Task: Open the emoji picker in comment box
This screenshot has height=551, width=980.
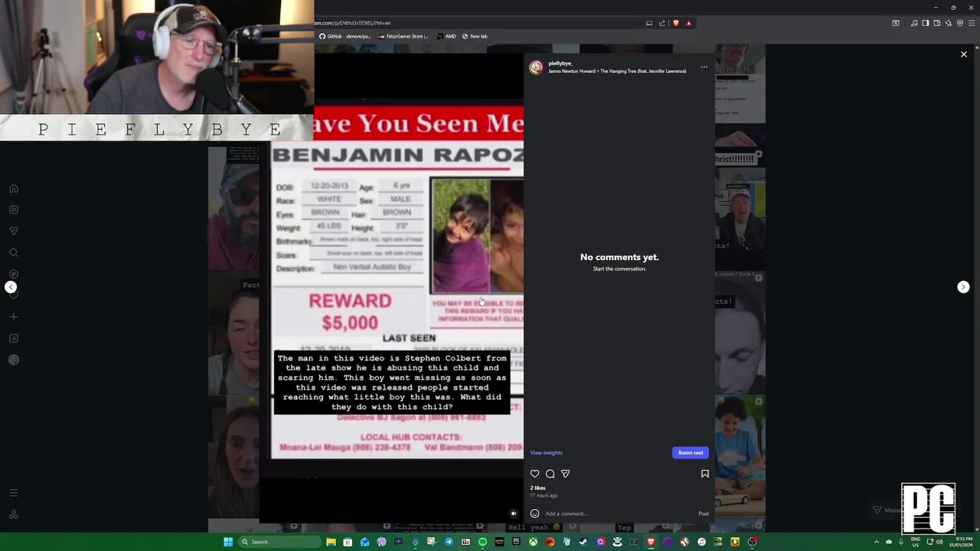Action: [x=534, y=514]
